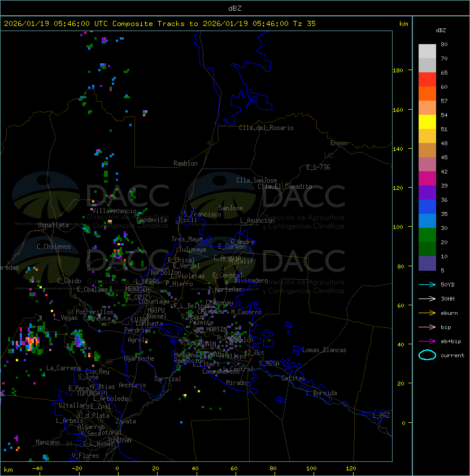Click the 180 km tick on vertical axis
470x476 pixels.
click(398, 70)
